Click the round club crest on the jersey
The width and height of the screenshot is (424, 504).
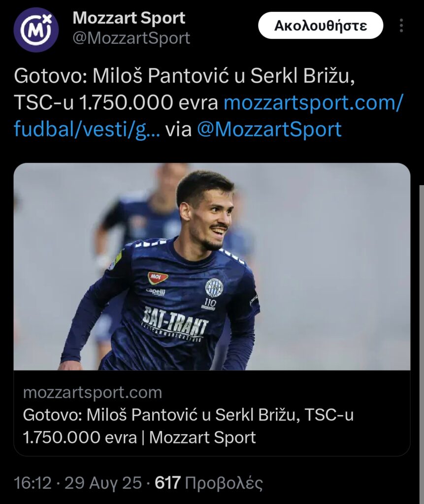click(x=214, y=287)
